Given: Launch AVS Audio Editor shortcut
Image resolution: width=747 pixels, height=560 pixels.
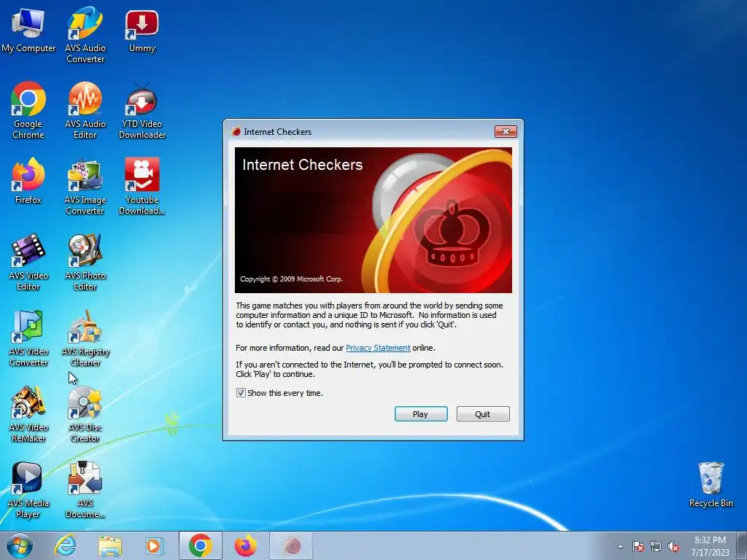Looking at the screenshot, I should pos(85,111).
